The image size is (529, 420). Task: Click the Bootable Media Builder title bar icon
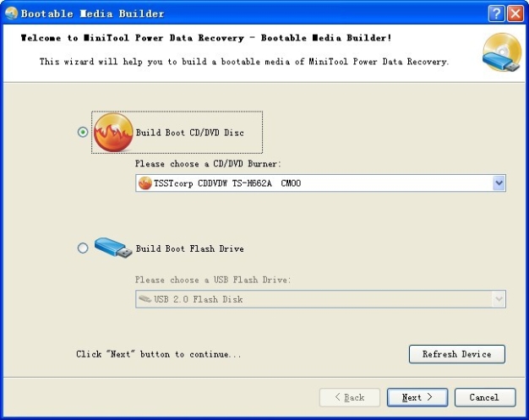(10, 14)
